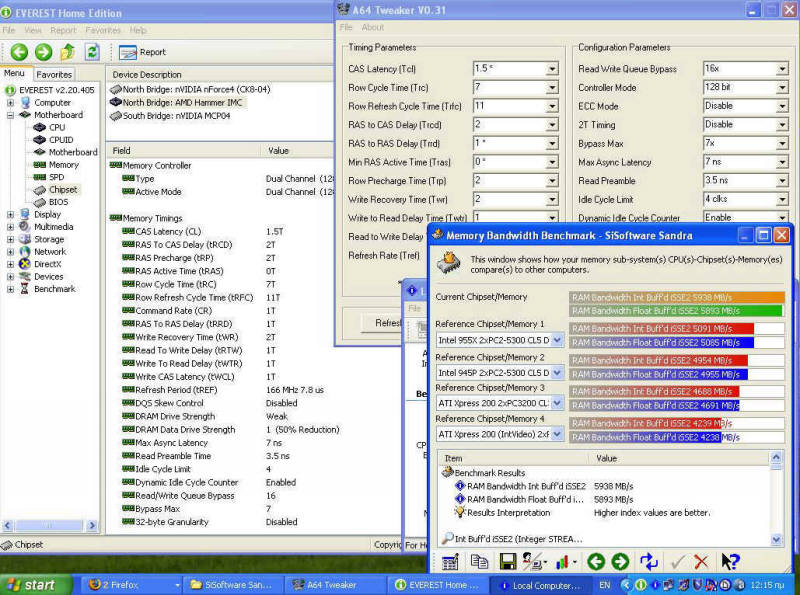Screen dimensions: 800x595
Task: Click the Refresh button in A64 Tweaker
Action: point(382,323)
